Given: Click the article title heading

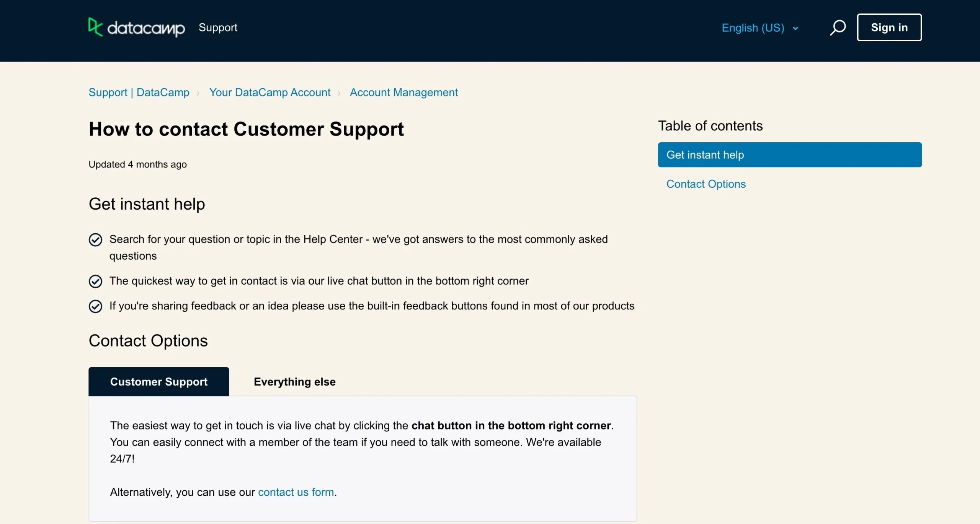Looking at the screenshot, I should (x=246, y=129).
